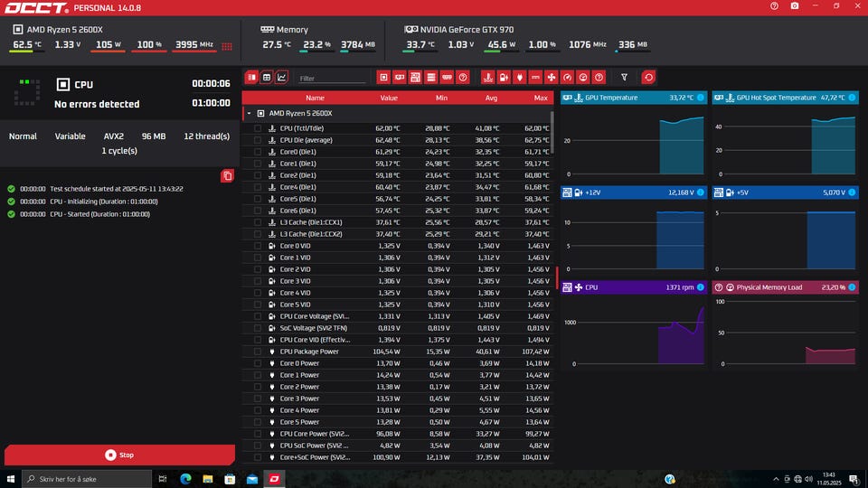Image resolution: width=868 pixels, height=488 pixels.
Task: Collapse the AMD Ryzen 5 2600X sensor group
Action: [x=250, y=114]
